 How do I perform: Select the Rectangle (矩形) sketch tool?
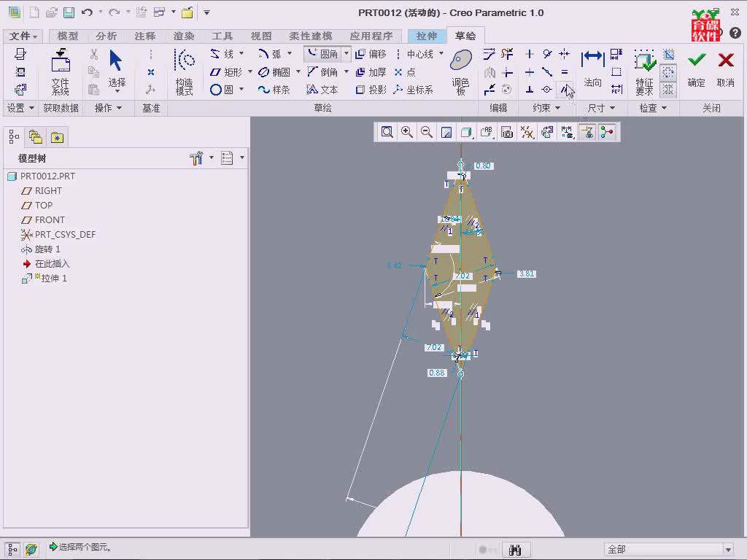pos(226,72)
